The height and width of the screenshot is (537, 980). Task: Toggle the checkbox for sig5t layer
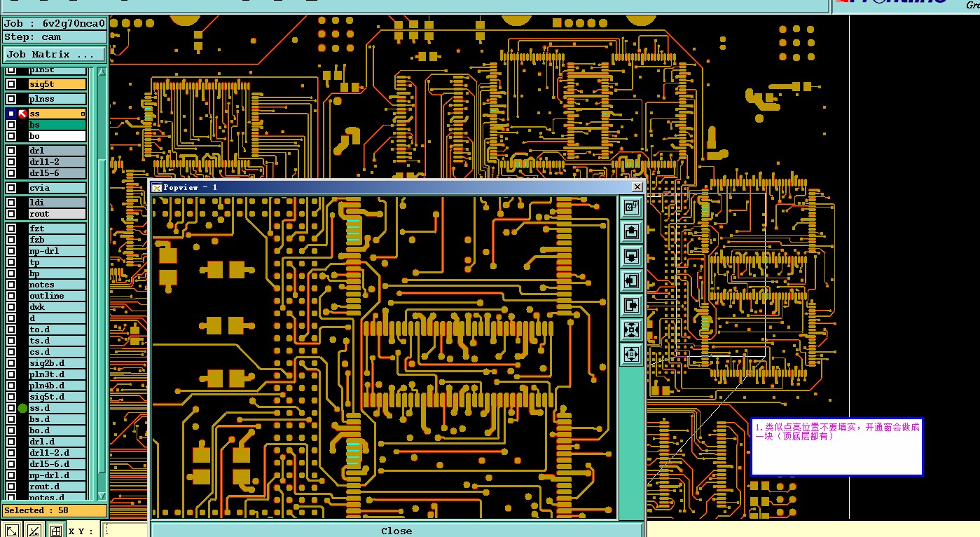pos(11,84)
